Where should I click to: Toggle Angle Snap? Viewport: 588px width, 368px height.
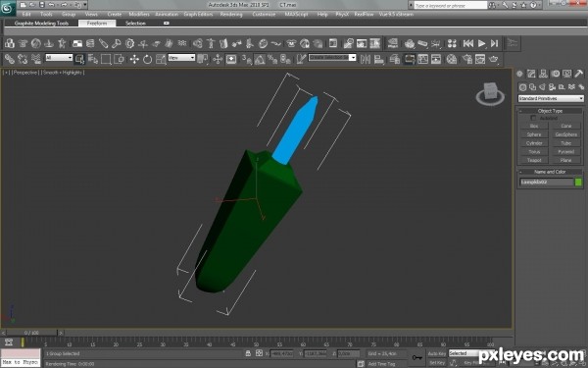click(260, 59)
